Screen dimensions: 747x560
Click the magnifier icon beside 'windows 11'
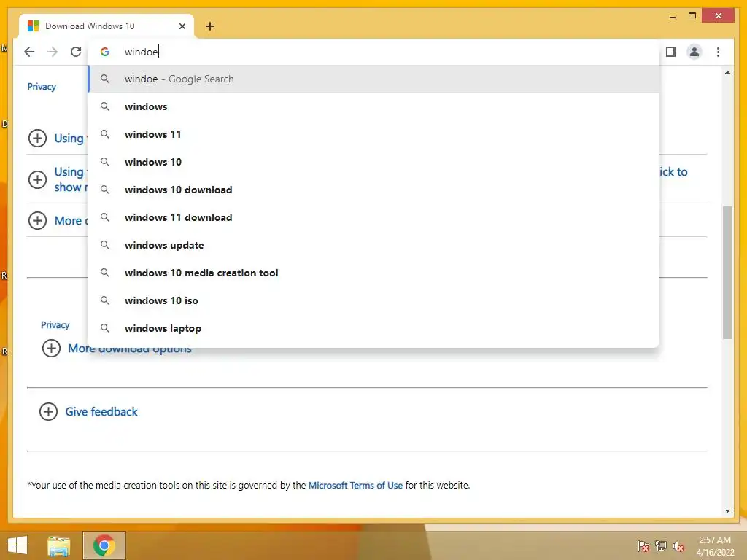pyautogui.click(x=105, y=134)
